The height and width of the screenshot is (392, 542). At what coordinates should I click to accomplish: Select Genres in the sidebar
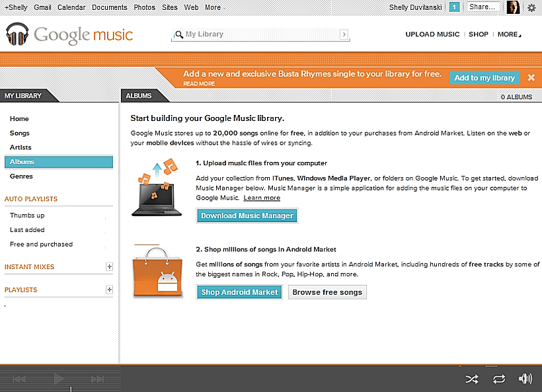(x=21, y=176)
